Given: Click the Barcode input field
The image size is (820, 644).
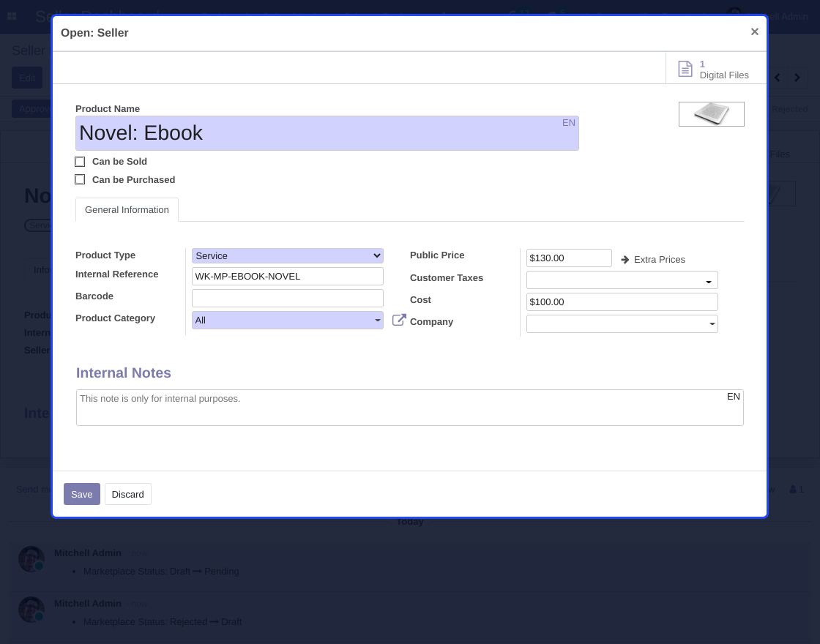Looking at the screenshot, I should pyautogui.click(x=288, y=299).
